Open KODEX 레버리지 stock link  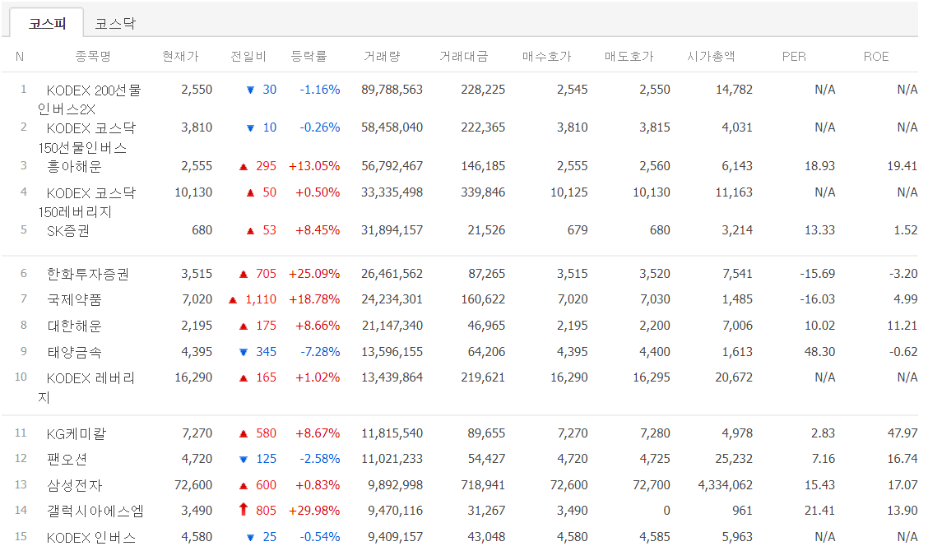86,387
